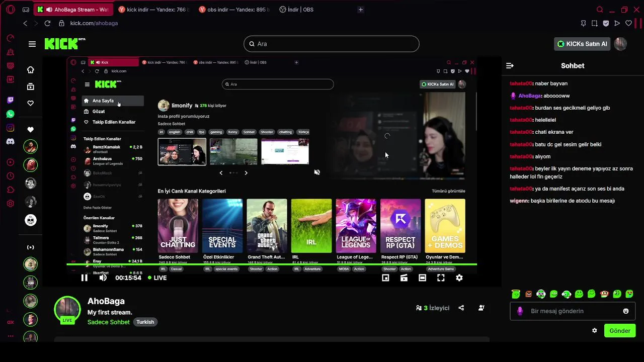Viewport: 644px width, 362px height.
Task: Mute the stream volume speaker
Action: 103,278
